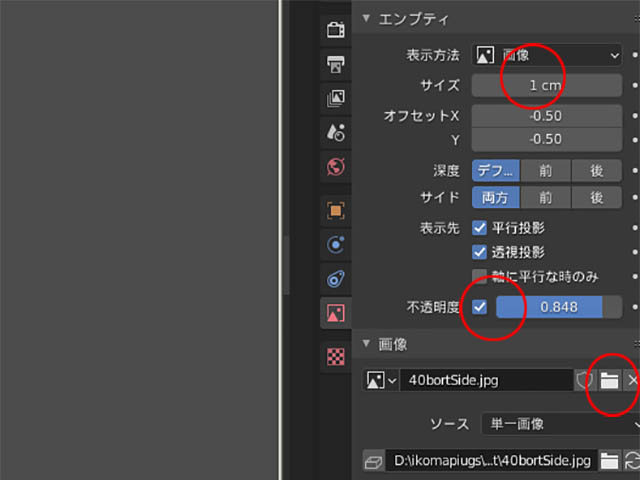640x480 pixels.
Task: Click the オフセットX field -0.50
Action: [547, 116]
